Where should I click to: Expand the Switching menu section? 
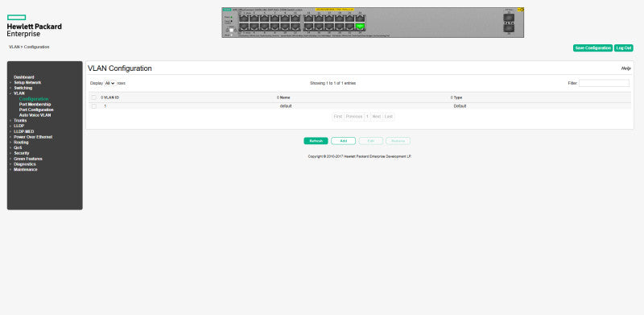(23, 88)
